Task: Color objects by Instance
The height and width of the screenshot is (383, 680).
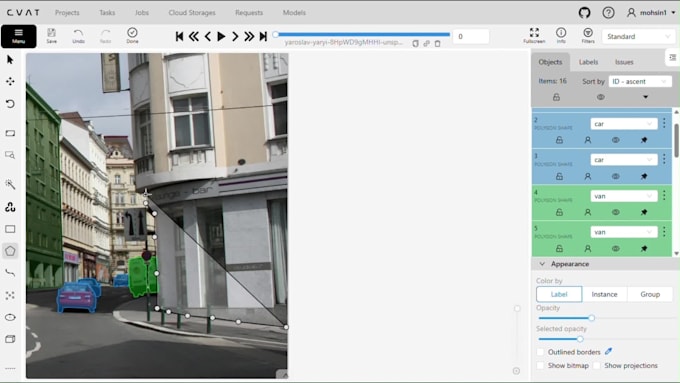Action: (605, 294)
